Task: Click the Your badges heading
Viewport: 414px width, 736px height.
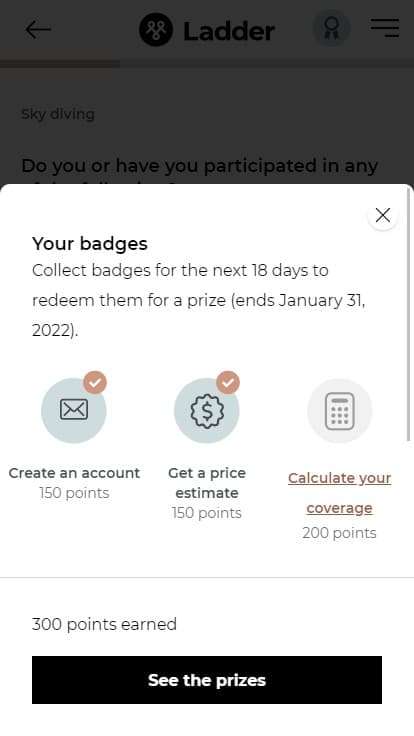Action: [90, 244]
